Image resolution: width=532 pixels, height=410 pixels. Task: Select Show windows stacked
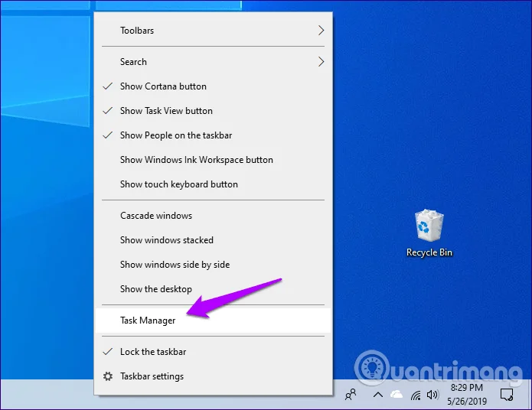(x=213, y=240)
